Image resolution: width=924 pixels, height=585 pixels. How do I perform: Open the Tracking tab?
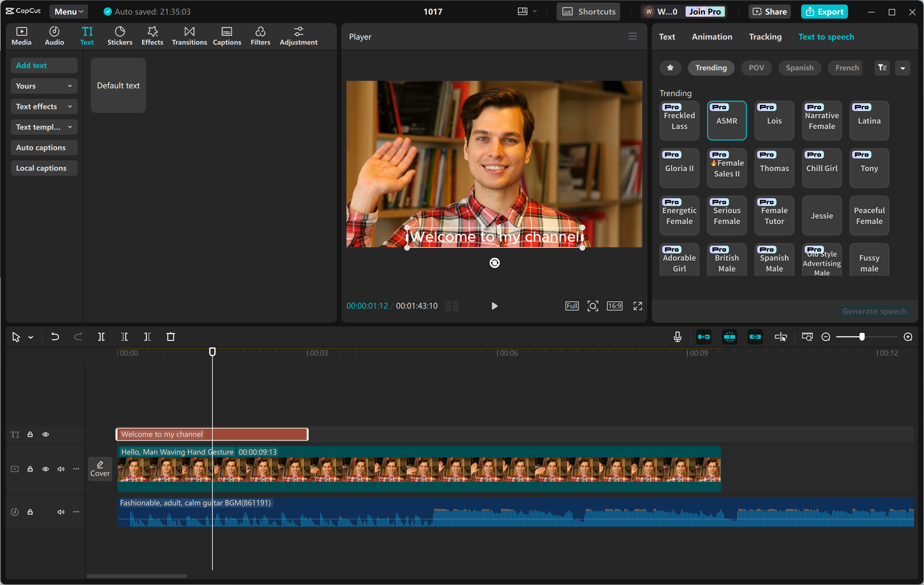(765, 37)
